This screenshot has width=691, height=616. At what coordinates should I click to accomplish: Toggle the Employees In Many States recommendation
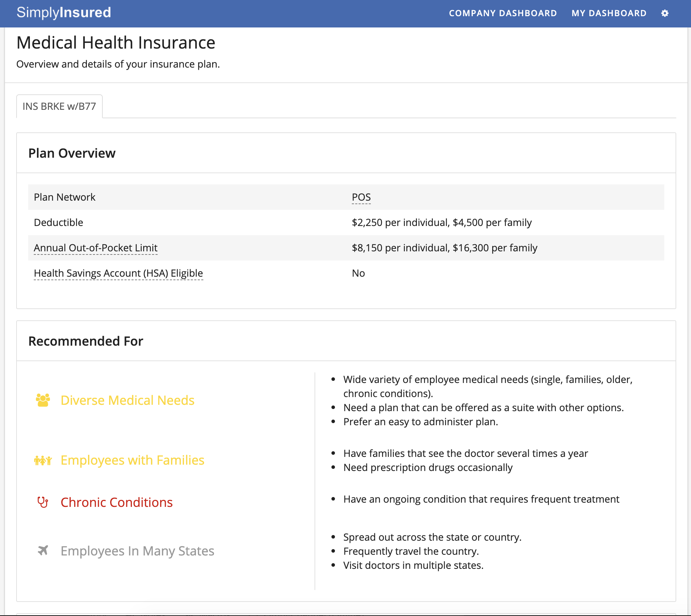coord(137,551)
